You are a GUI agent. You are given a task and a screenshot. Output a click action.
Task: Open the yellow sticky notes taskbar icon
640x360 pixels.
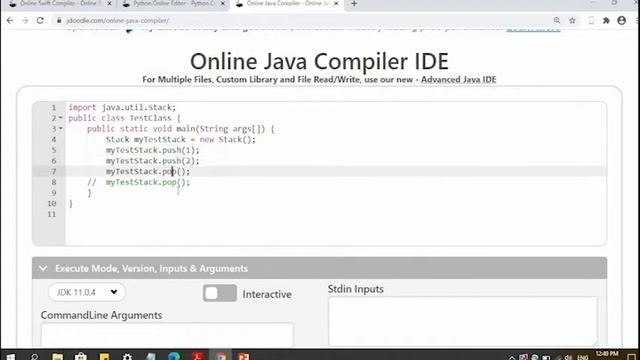pos(104,356)
